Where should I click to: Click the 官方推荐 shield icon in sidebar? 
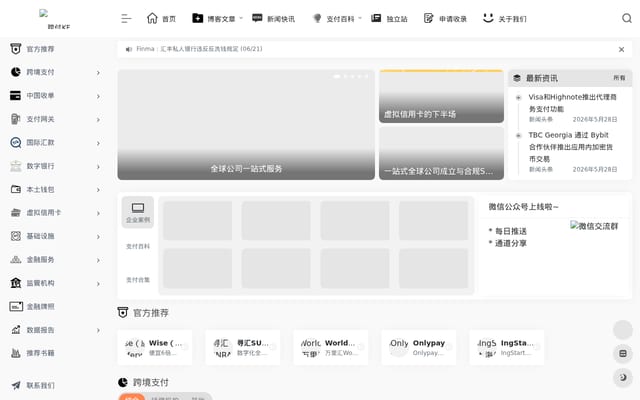point(16,49)
